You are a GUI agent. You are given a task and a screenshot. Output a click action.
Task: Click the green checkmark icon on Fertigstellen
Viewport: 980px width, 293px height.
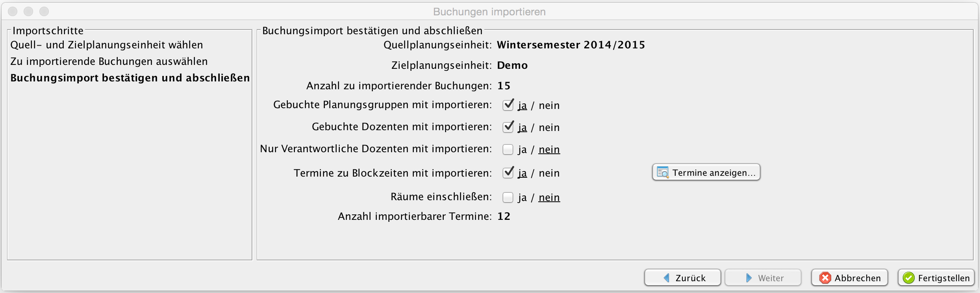[908, 278]
